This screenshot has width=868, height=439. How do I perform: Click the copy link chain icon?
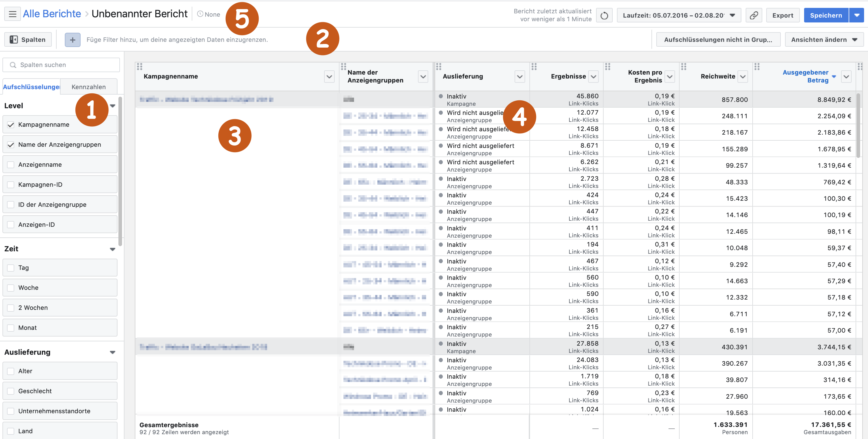click(x=754, y=15)
